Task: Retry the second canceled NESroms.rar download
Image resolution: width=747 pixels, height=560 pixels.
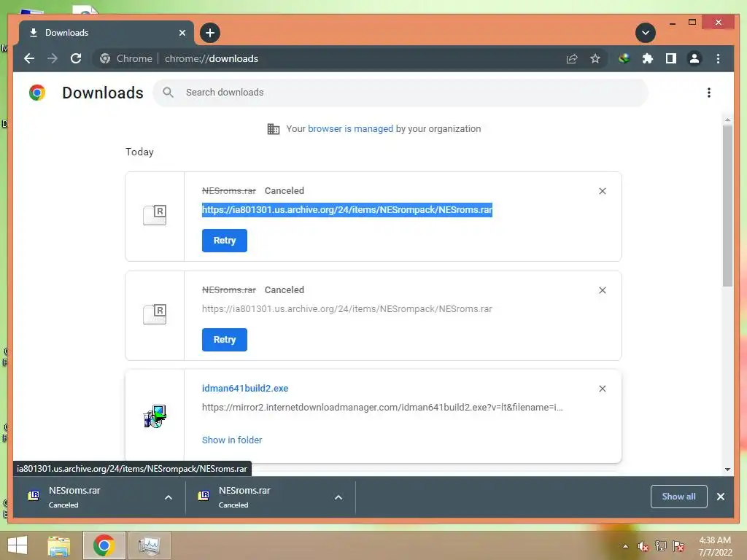Action: (225, 340)
